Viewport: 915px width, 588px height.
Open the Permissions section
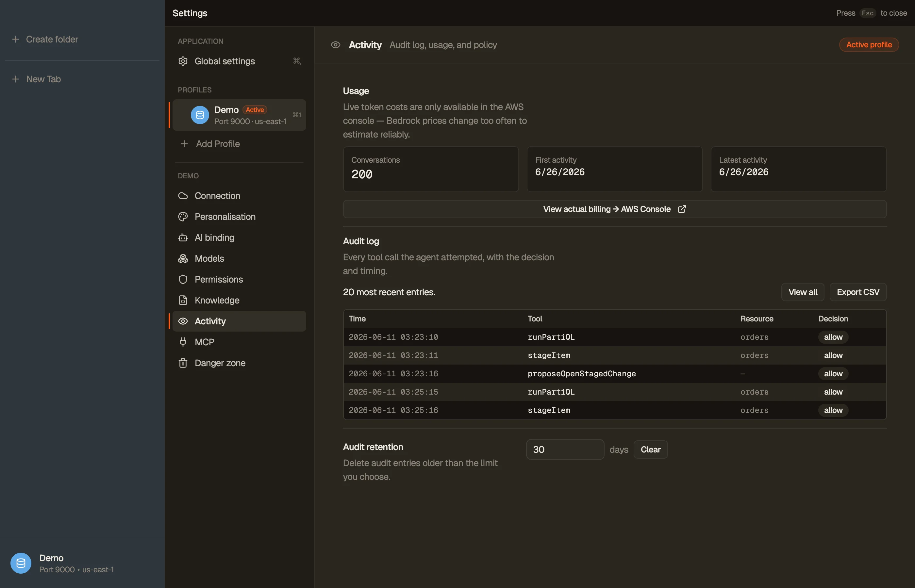(x=239, y=280)
